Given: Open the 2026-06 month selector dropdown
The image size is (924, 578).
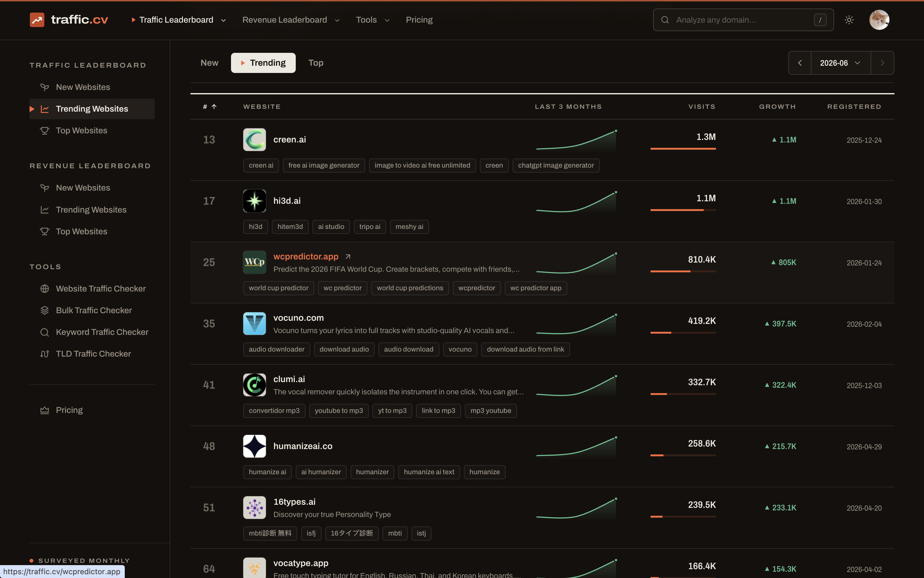Looking at the screenshot, I should point(840,63).
